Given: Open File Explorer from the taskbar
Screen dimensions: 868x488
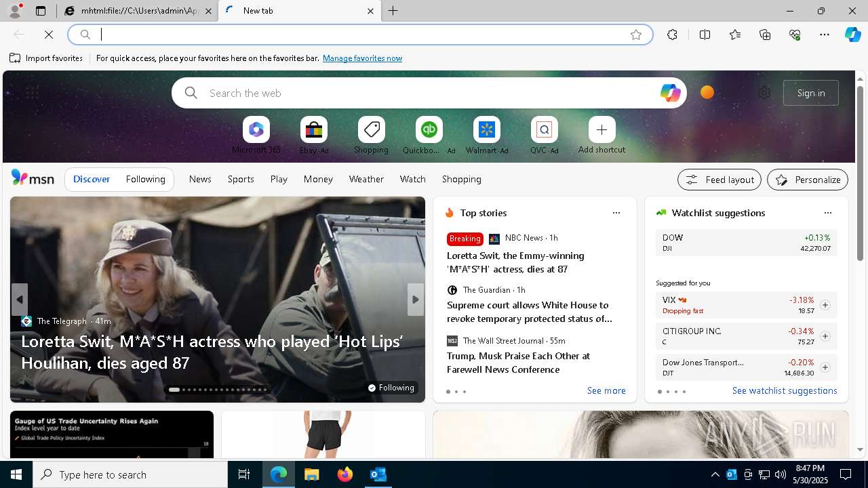Looking at the screenshot, I should pyautogui.click(x=311, y=474).
